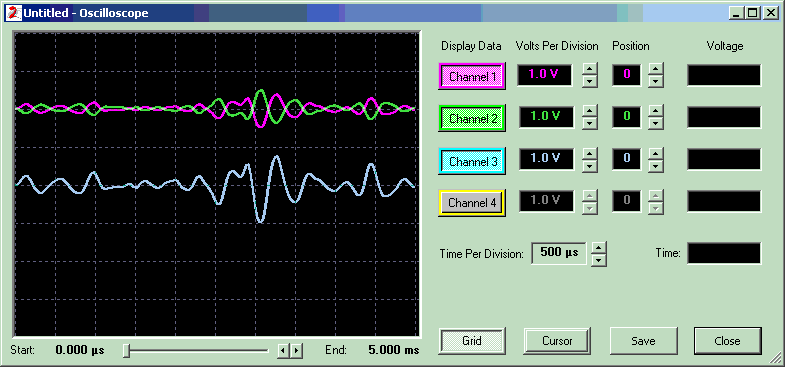Increase Channel 2 volts per division

pyautogui.click(x=590, y=112)
